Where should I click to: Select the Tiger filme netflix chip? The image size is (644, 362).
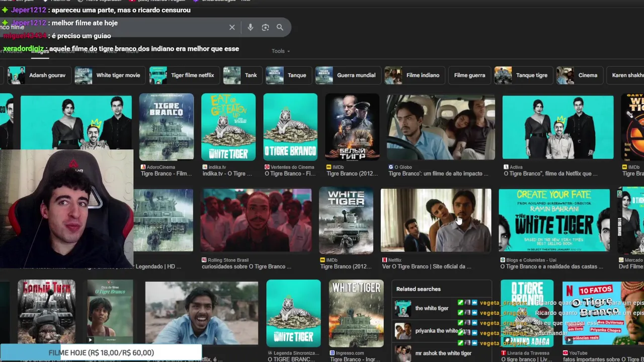(184, 75)
